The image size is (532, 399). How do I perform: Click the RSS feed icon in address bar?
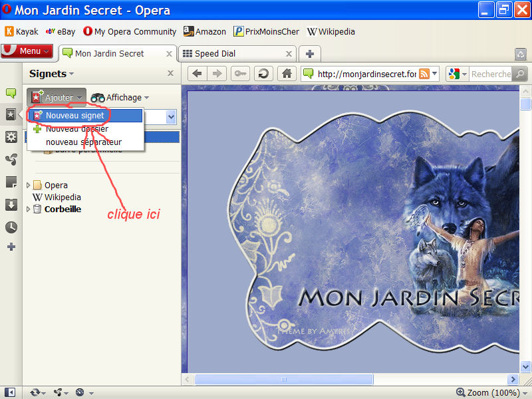[x=424, y=74]
